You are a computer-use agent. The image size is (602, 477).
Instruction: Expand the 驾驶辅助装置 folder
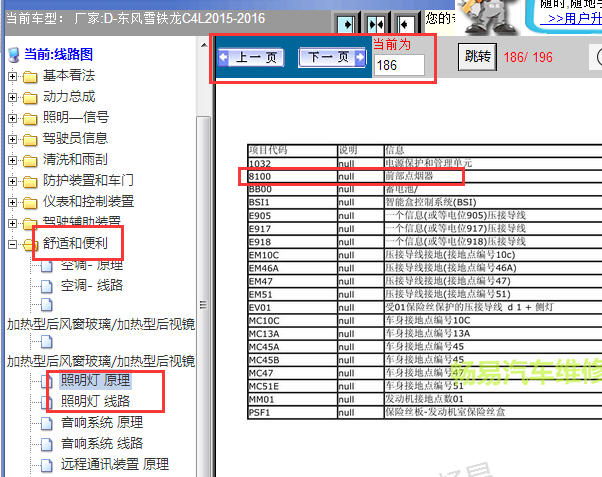(12, 223)
